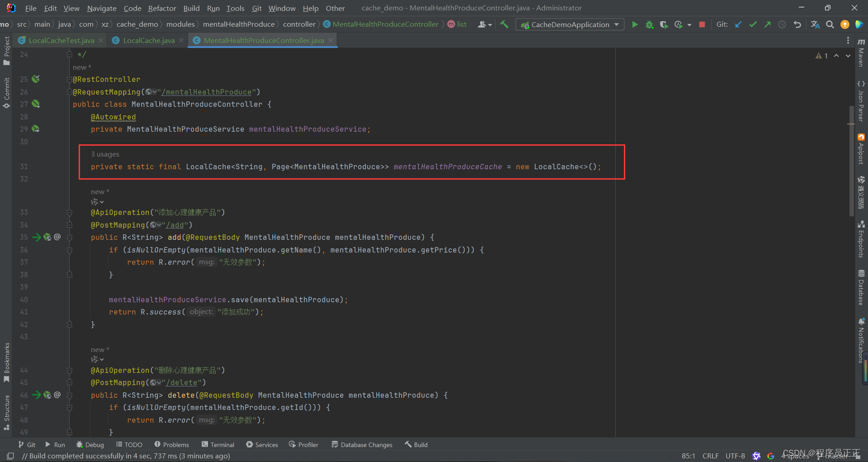This screenshot has width=868, height=462.
Task: Open the bottom Debug tool window
Action: [x=90, y=445]
